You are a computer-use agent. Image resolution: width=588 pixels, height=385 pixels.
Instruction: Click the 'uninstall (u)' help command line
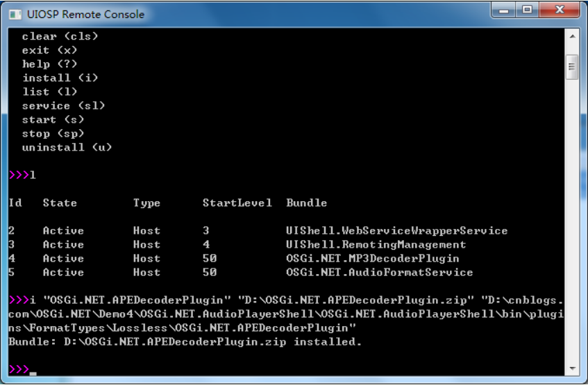coord(67,147)
